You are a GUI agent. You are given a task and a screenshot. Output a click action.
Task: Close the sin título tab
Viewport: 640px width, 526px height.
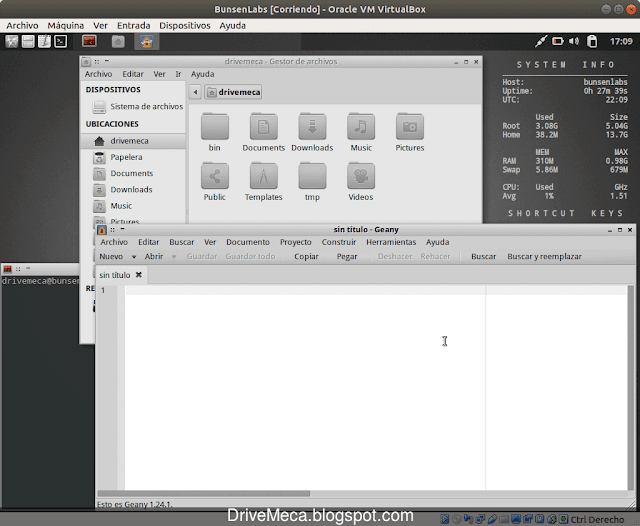(x=139, y=275)
